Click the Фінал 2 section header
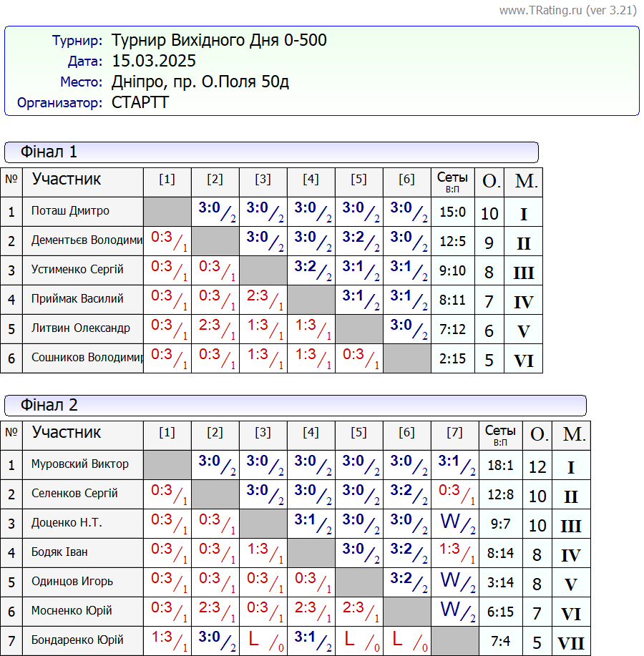The image size is (644, 656). pyautogui.click(x=49, y=405)
